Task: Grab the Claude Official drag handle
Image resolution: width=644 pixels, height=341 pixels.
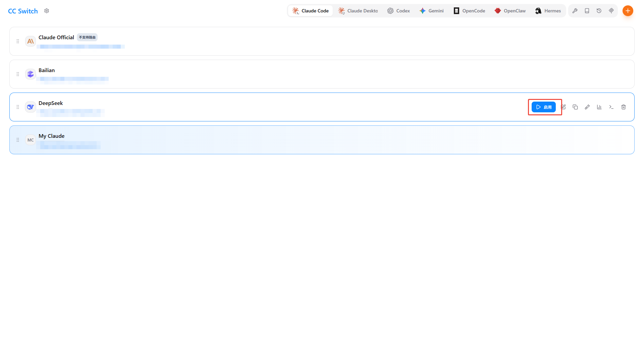Action: (x=18, y=41)
